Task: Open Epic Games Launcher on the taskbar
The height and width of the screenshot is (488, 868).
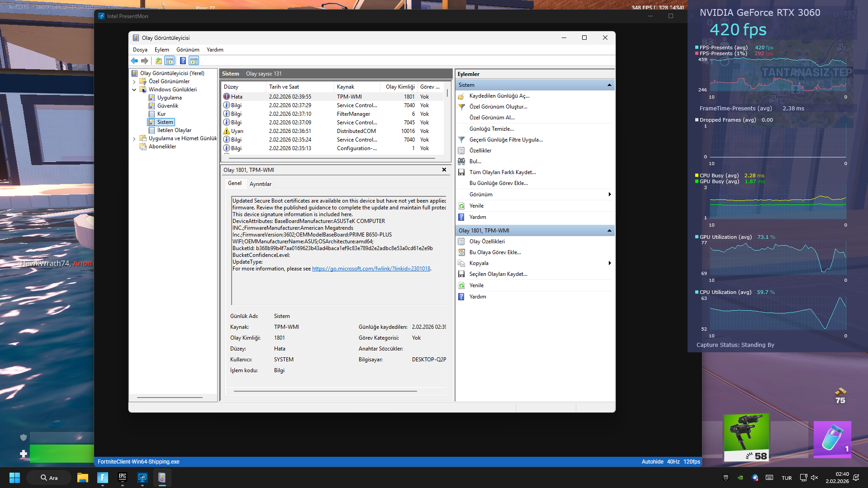Action: click(x=123, y=478)
